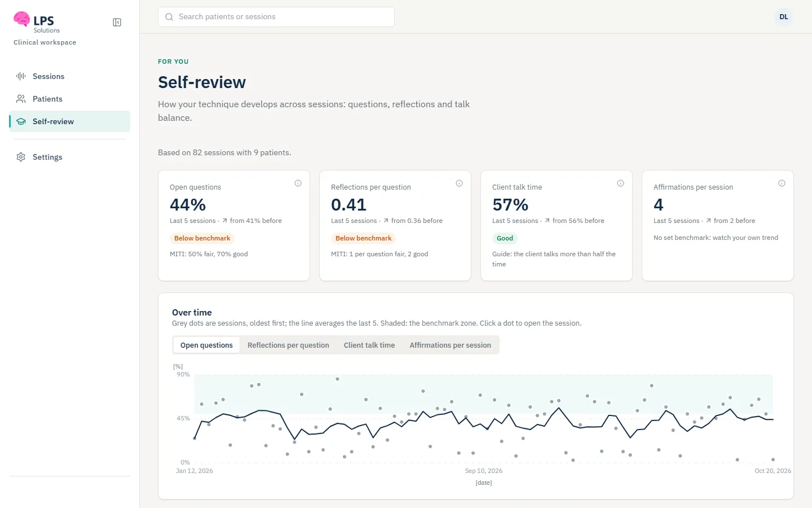The image size is (812, 508).
Task: Click the Settings gear icon
Action: click(x=21, y=157)
